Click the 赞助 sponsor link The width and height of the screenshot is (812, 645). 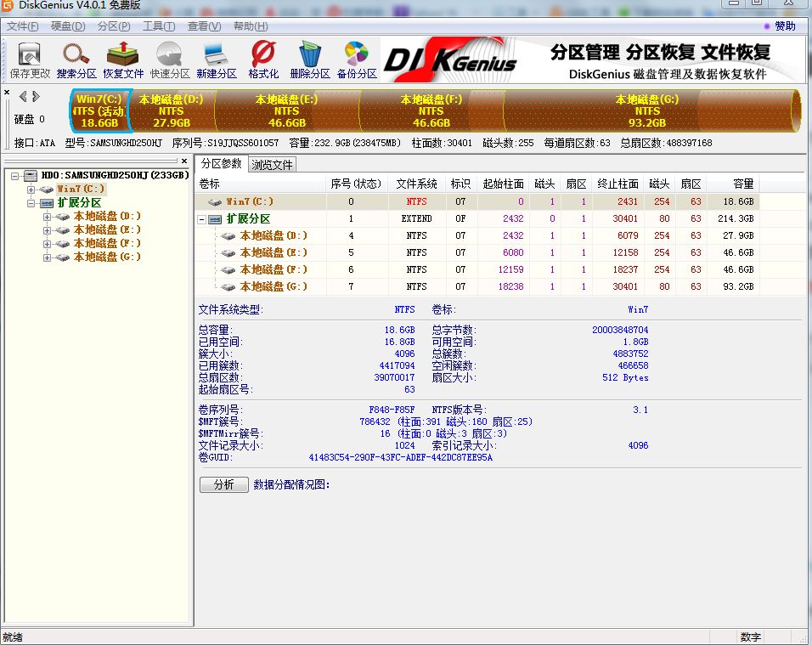click(x=780, y=26)
